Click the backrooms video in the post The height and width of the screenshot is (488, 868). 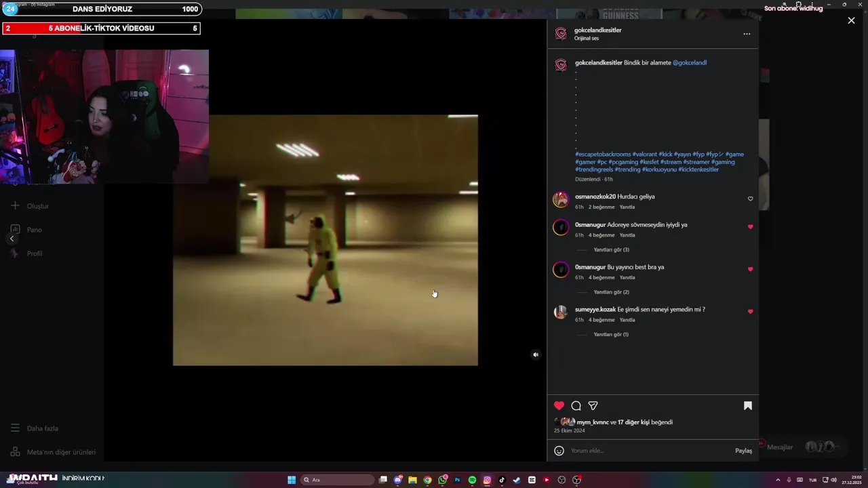coord(325,240)
